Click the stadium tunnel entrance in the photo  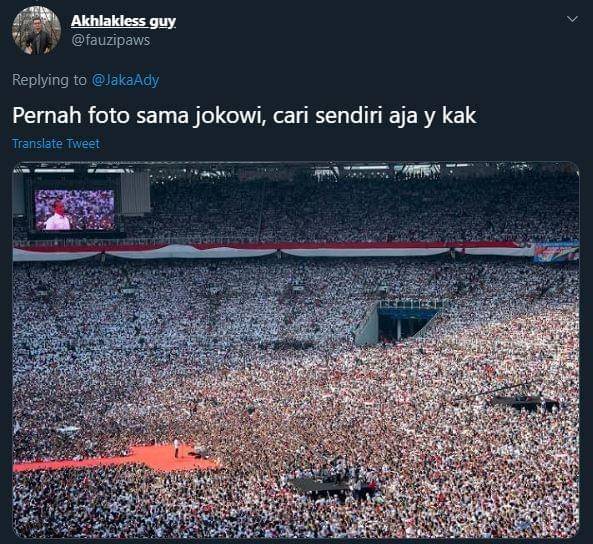(402, 323)
